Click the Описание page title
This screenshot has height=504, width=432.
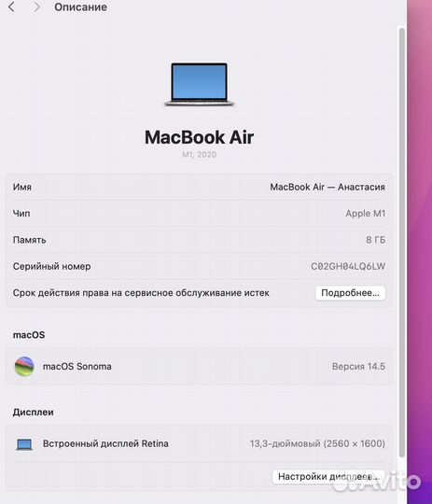pos(80,7)
